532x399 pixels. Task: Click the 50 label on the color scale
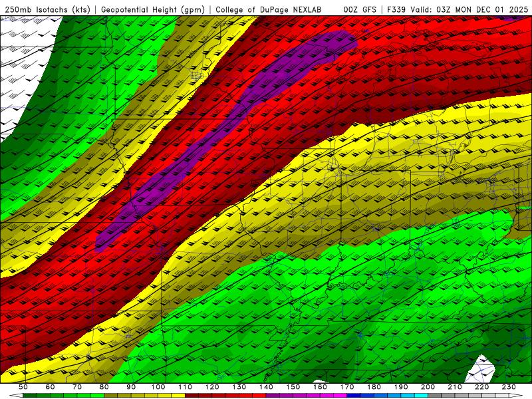[x=23, y=387]
